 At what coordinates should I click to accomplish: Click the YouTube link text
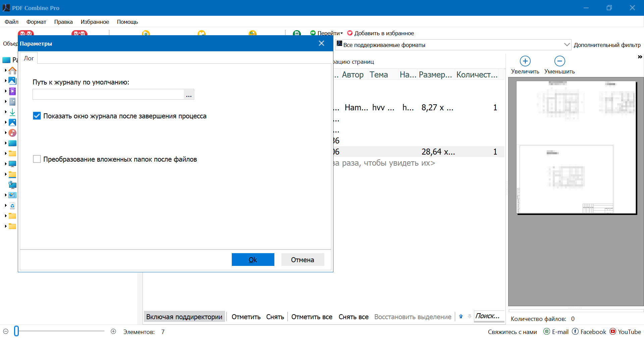629,332
